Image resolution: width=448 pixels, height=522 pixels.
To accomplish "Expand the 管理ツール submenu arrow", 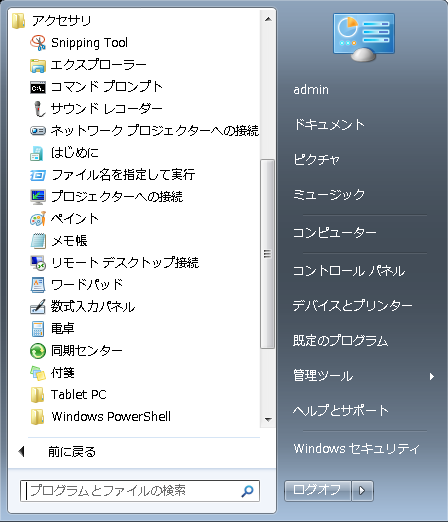I will tap(432, 376).
